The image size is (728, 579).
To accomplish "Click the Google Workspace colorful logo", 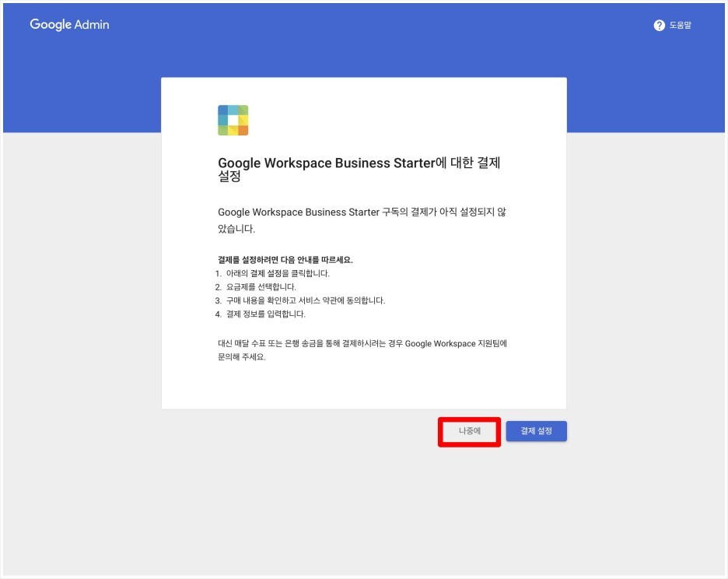I will 233,121.
